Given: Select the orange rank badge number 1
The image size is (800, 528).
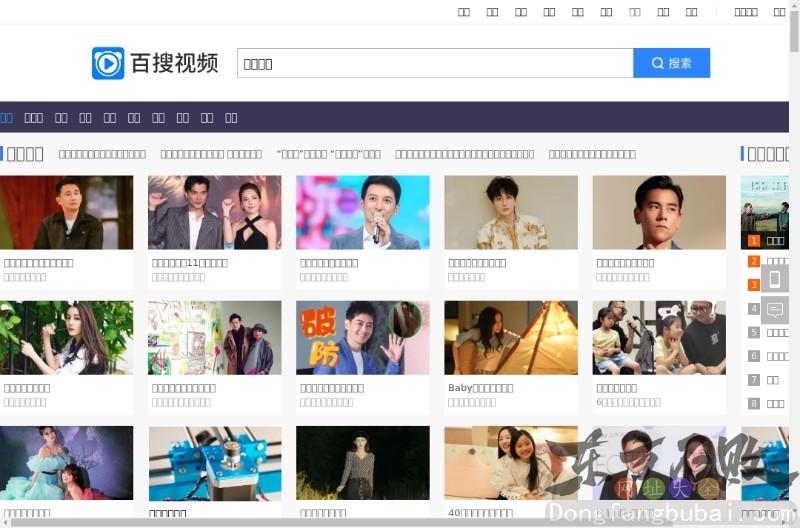Looking at the screenshot, I should (x=754, y=240).
